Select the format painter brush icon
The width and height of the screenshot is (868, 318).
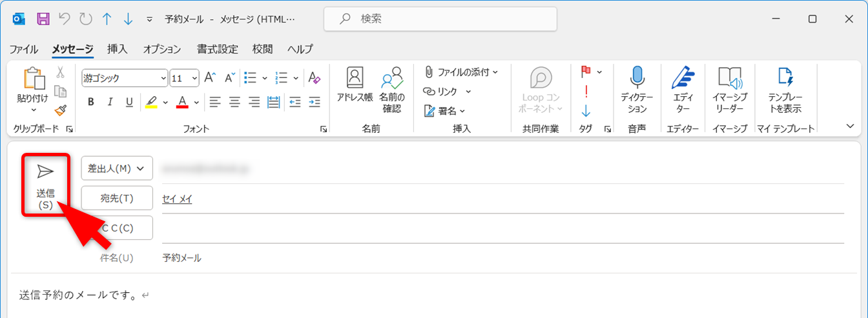tap(60, 111)
